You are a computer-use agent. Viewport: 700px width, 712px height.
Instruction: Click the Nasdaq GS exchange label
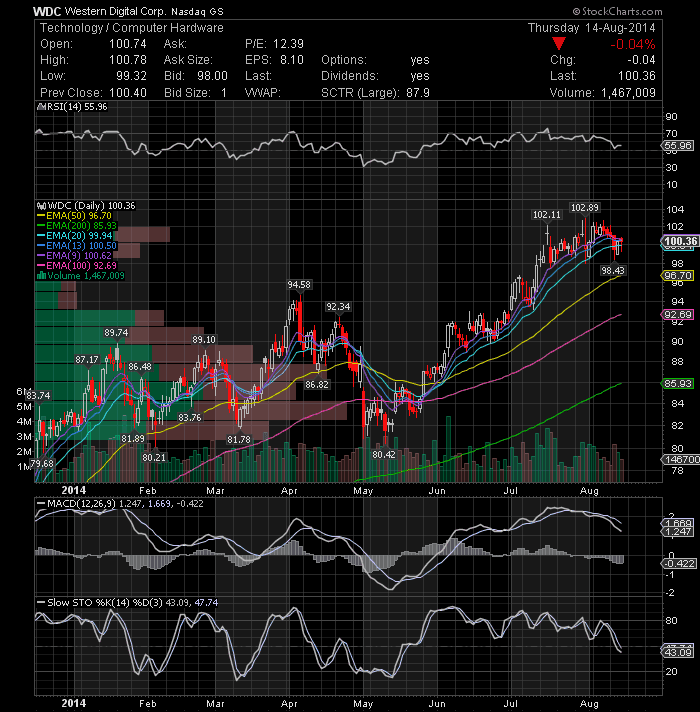[x=197, y=12]
